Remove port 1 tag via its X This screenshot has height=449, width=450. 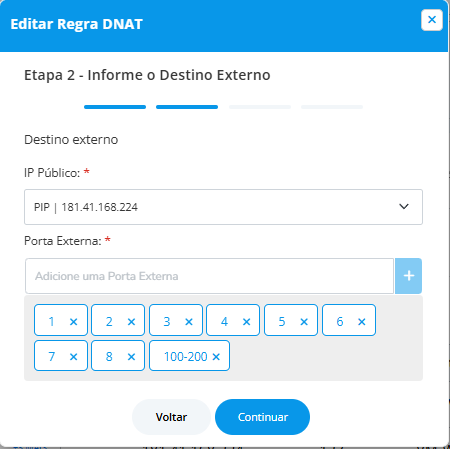click(x=73, y=322)
